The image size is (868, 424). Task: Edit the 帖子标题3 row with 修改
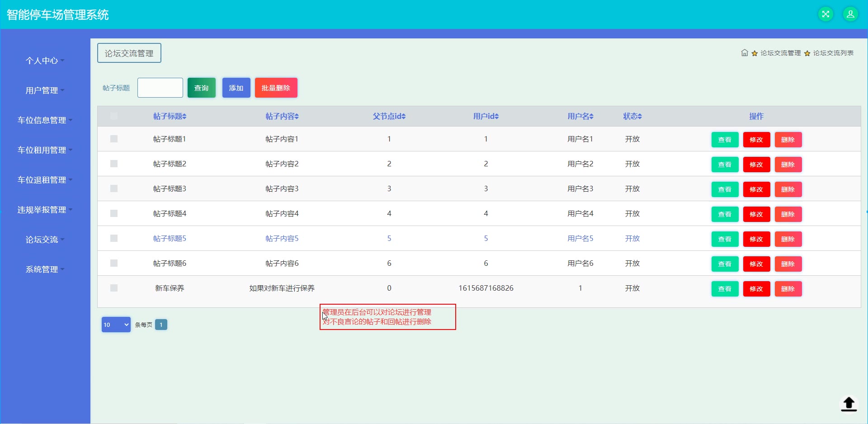(x=756, y=189)
